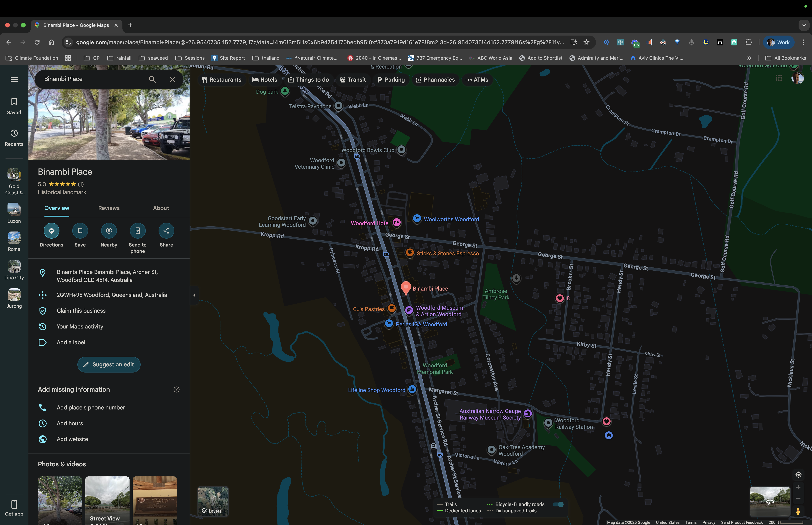The image size is (812, 525).
Task: Open the Layers map switcher
Action: tap(213, 501)
